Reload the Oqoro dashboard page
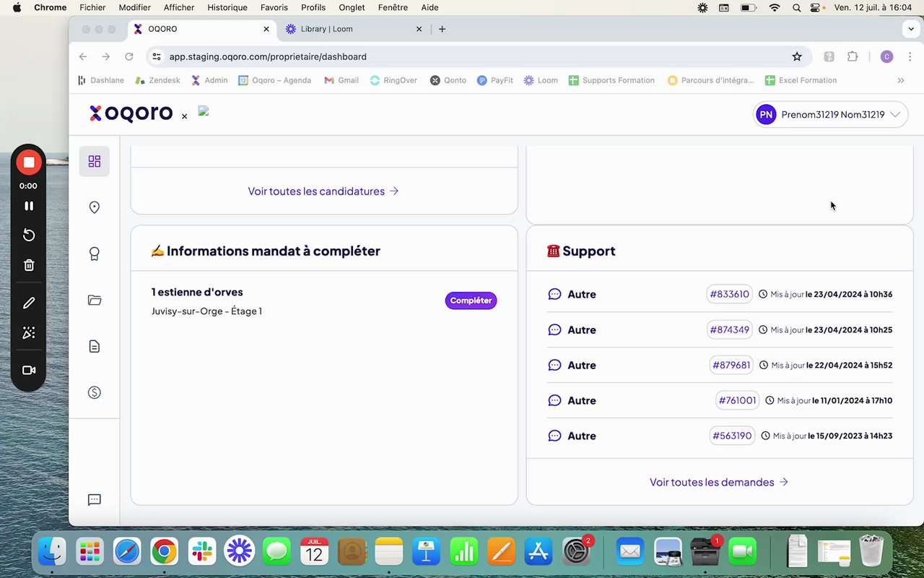Screen dimensions: 924x578 [129, 56]
